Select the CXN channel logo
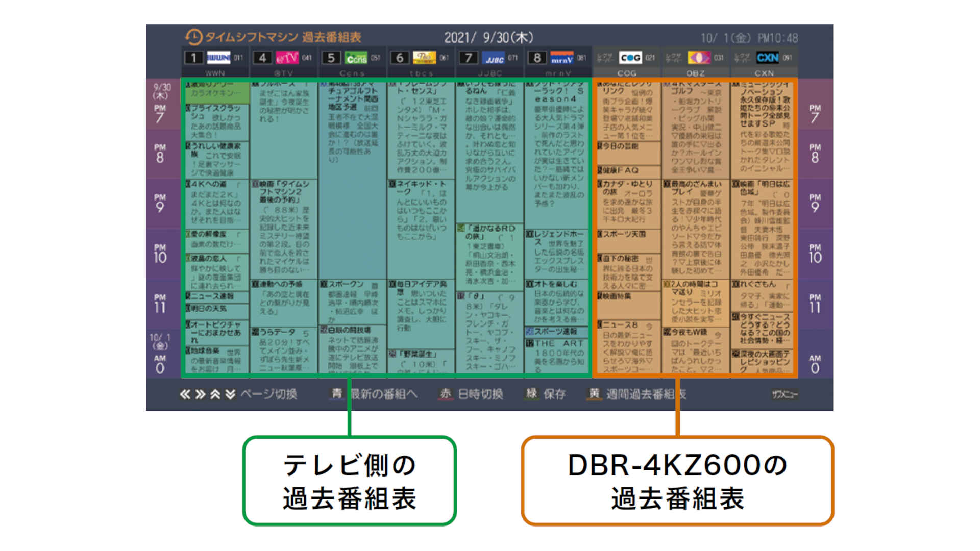Viewport: 980px width, 551px height. pos(769,58)
